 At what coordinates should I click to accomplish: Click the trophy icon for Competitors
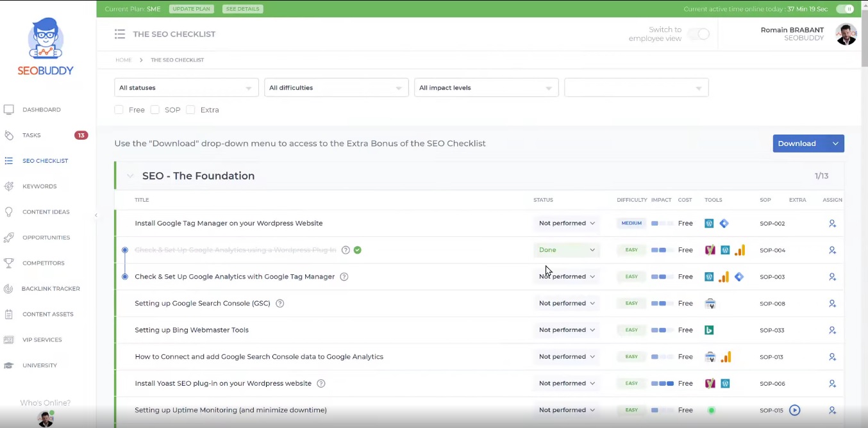coord(8,263)
